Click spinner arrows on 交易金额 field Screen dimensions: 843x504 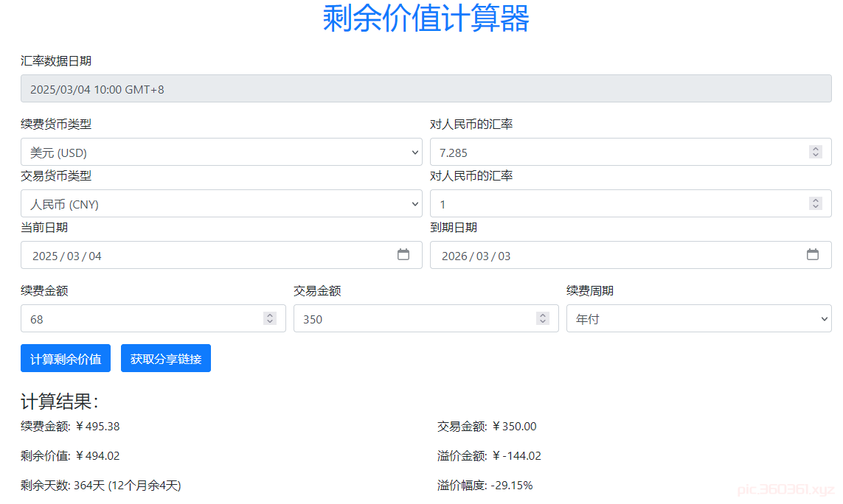[543, 318]
